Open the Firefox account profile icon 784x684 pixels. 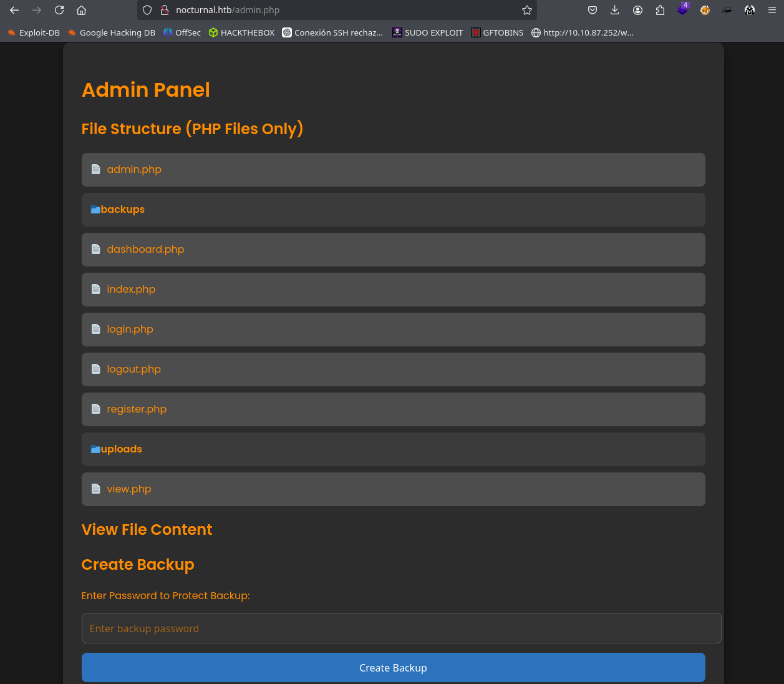pos(637,10)
